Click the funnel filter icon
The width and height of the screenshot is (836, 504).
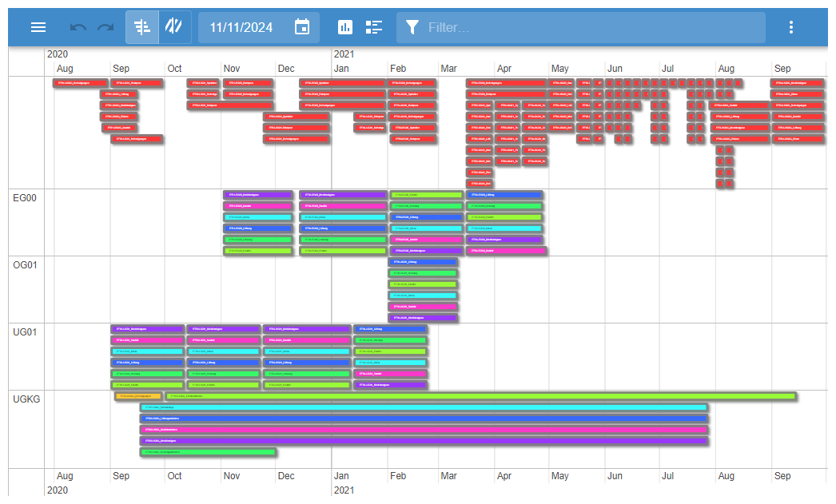coord(412,27)
